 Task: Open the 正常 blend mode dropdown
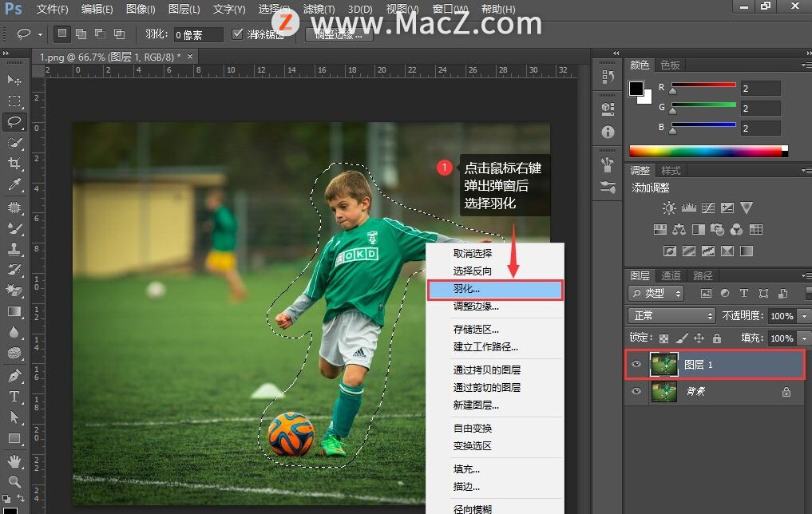click(x=671, y=316)
